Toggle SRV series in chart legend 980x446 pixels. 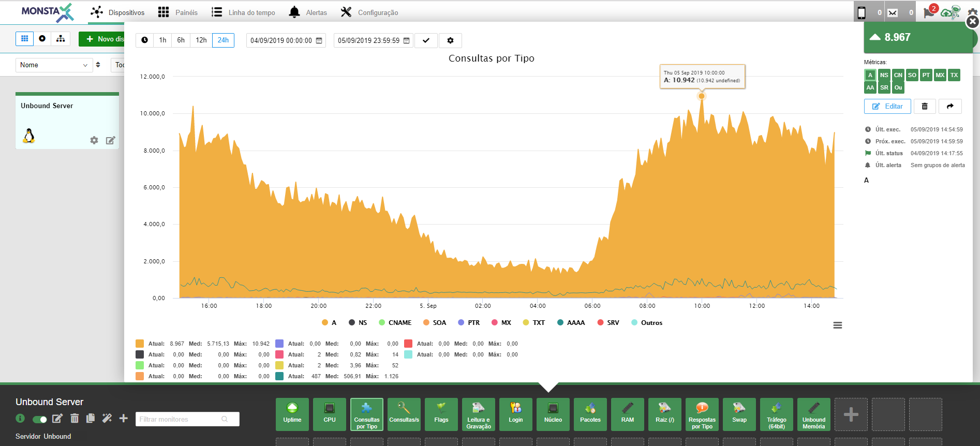[608, 322]
